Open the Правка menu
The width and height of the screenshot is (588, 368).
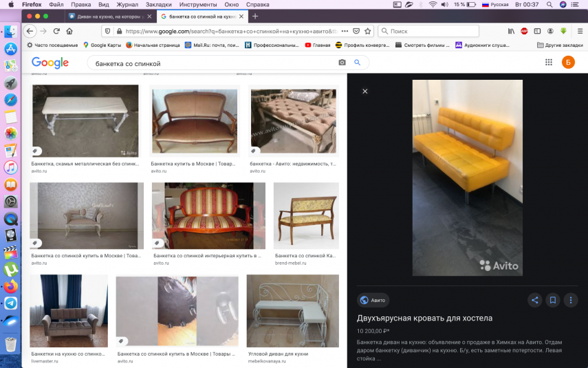point(81,5)
